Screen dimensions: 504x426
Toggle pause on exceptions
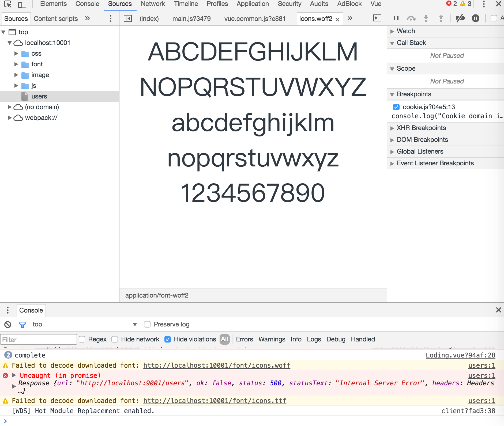(x=476, y=18)
